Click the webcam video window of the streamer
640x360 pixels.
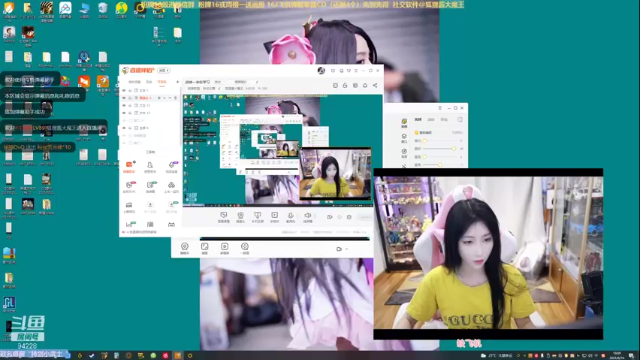coord(488,253)
